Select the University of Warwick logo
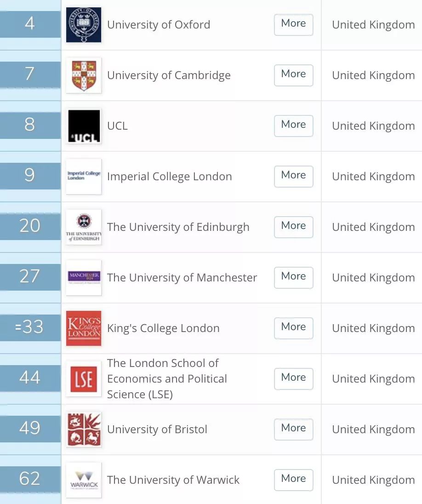This screenshot has height=504, width=422. (83, 480)
